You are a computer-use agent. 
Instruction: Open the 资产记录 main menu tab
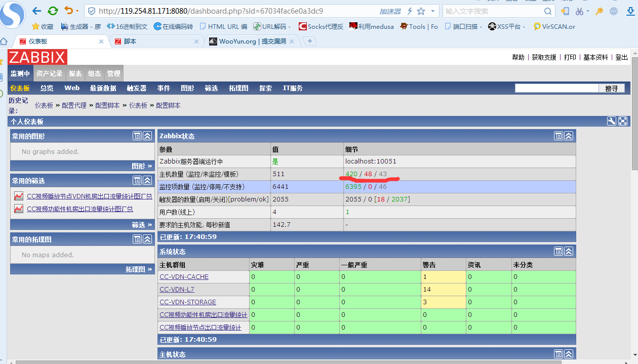point(49,73)
